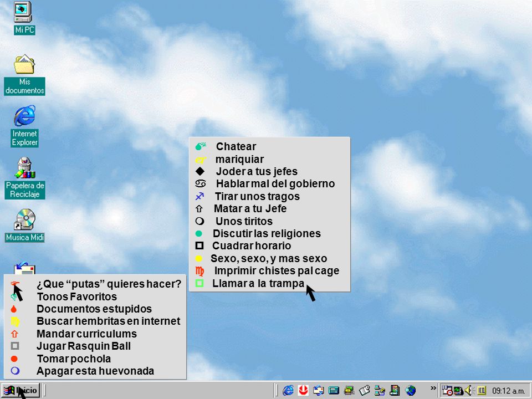The width and height of the screenshot is (532, 399).
Task: Open the address book icon in the taskbar
Action: (365, 391)
